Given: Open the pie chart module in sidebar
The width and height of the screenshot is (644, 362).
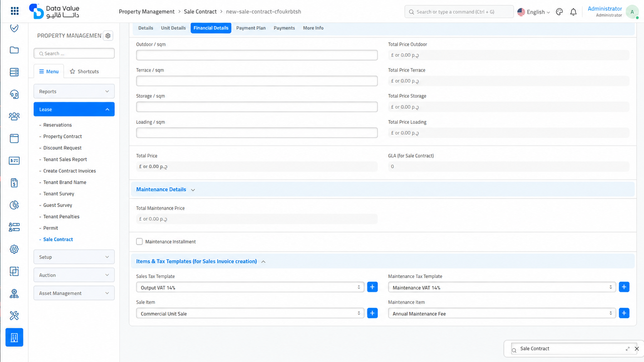Looking at the screenshot, I should coord(14,205).
